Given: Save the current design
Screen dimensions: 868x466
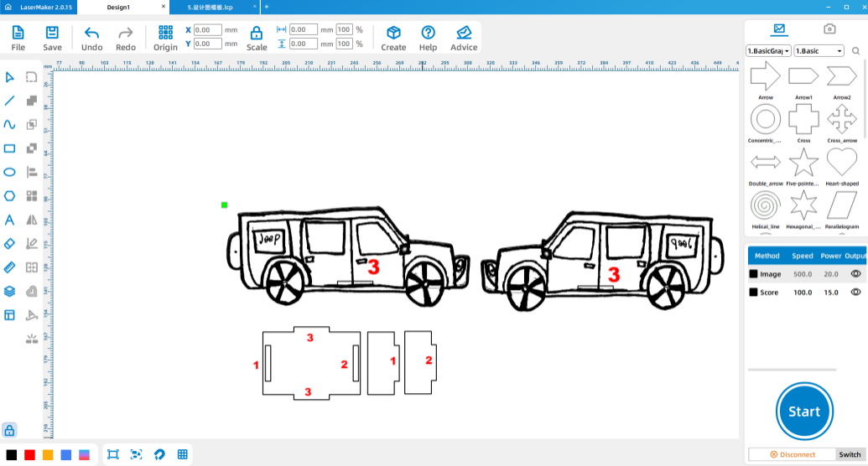Looking at the screenshot, I should [52, 39].
